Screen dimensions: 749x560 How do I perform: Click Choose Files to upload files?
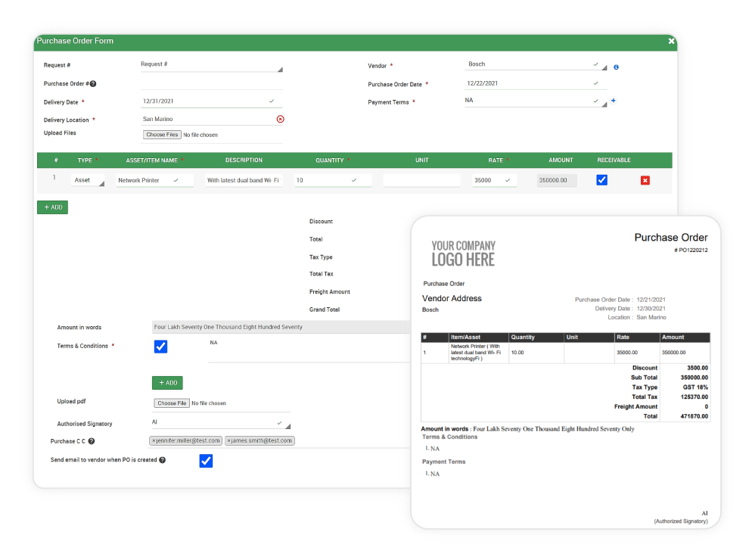163,135
